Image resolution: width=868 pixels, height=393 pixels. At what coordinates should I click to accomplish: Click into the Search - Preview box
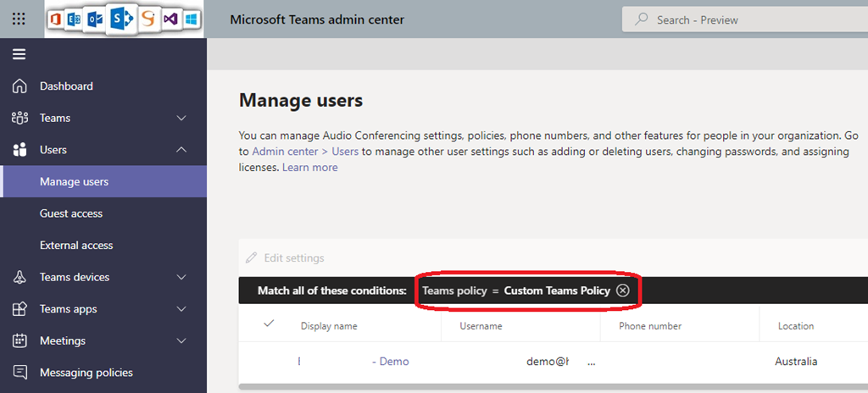746,19
